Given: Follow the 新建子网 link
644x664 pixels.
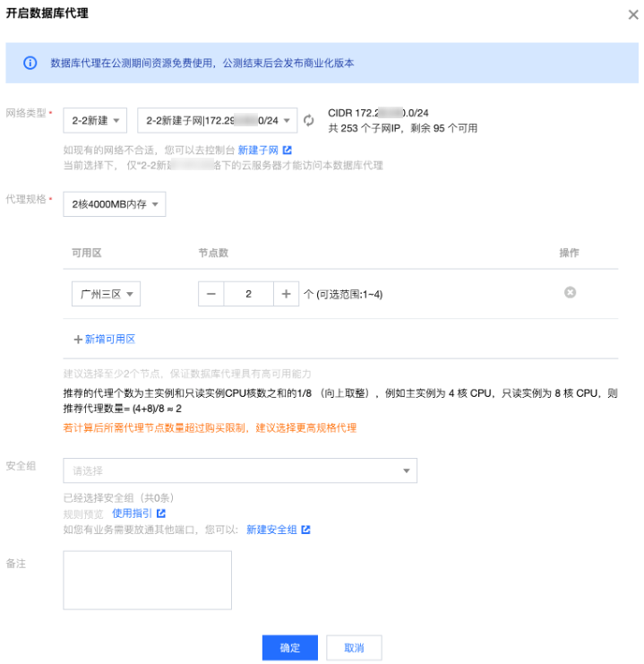Looking at the screenshot, I should pyautogui.click(x=258, y=151).
